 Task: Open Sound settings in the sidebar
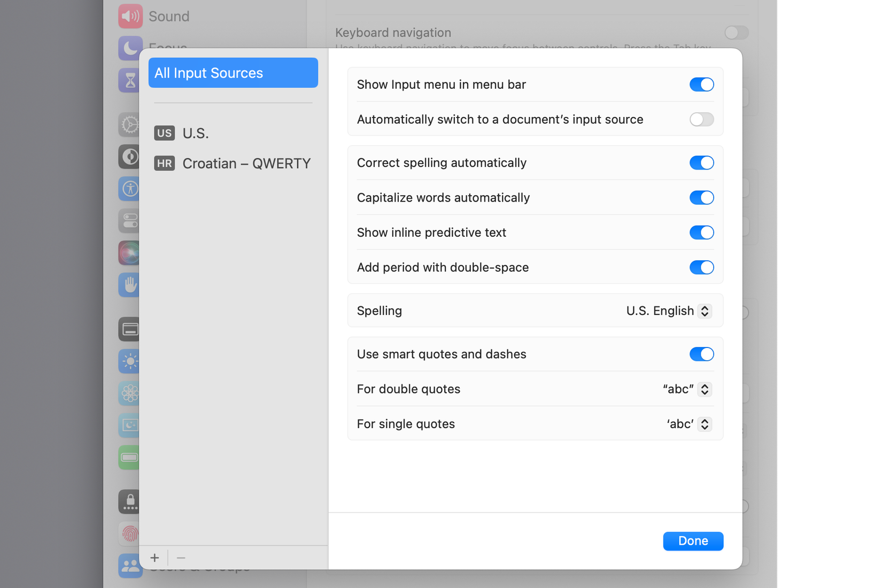130,16
